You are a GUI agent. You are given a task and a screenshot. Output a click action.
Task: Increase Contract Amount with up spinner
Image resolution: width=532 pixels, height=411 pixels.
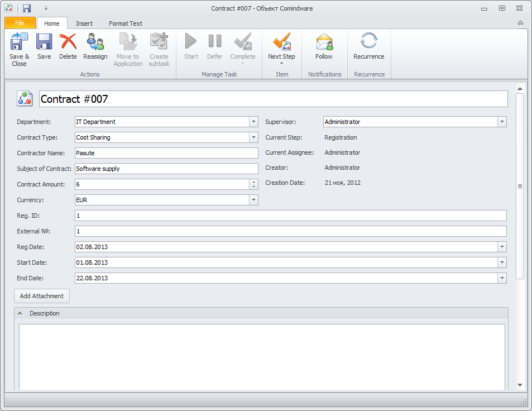click(x=253, y=182)
